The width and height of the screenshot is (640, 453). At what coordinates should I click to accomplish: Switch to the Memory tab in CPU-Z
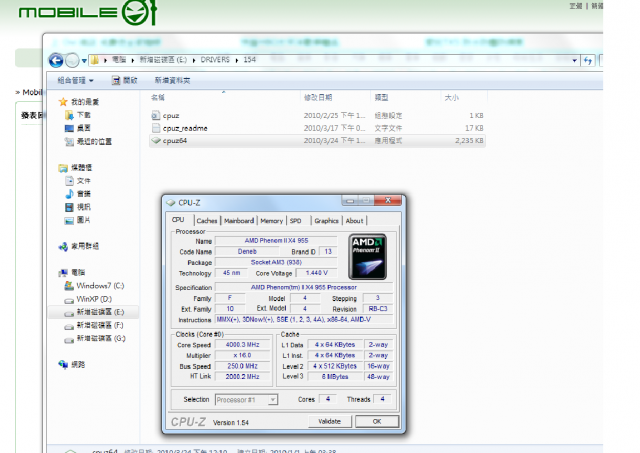(271, 221)
